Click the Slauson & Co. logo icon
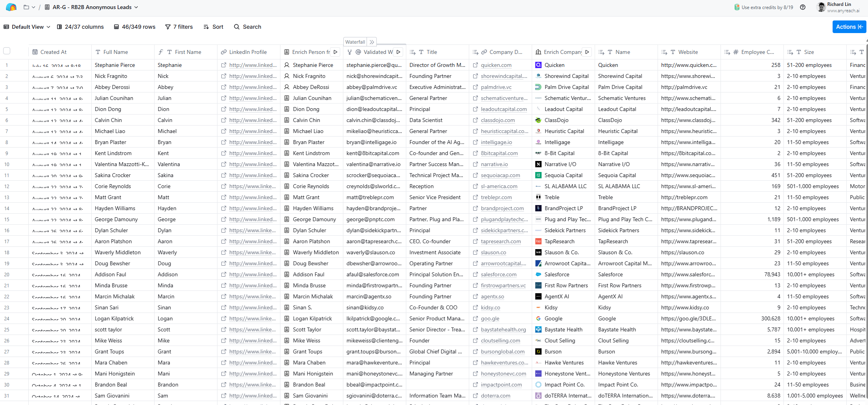Image resolution: width=868 pixels, height=405 pixels. click(x=538, y=252)
